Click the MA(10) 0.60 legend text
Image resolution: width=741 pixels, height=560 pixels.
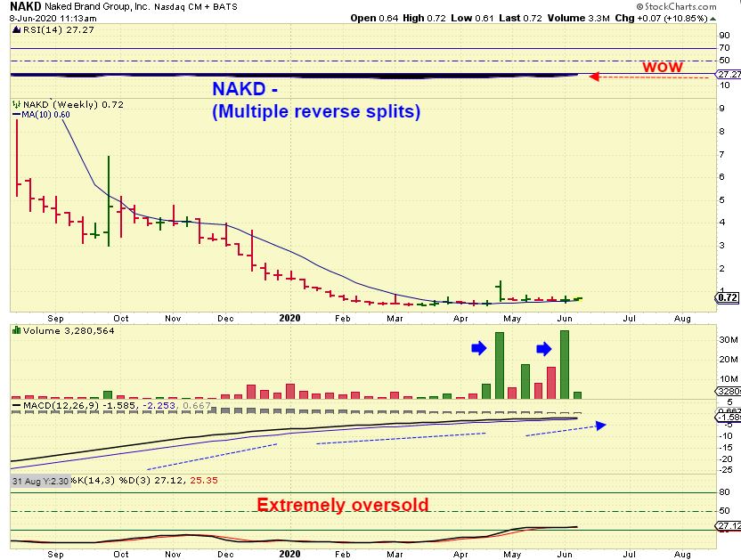pyautogui.click(x=45, y=114)
